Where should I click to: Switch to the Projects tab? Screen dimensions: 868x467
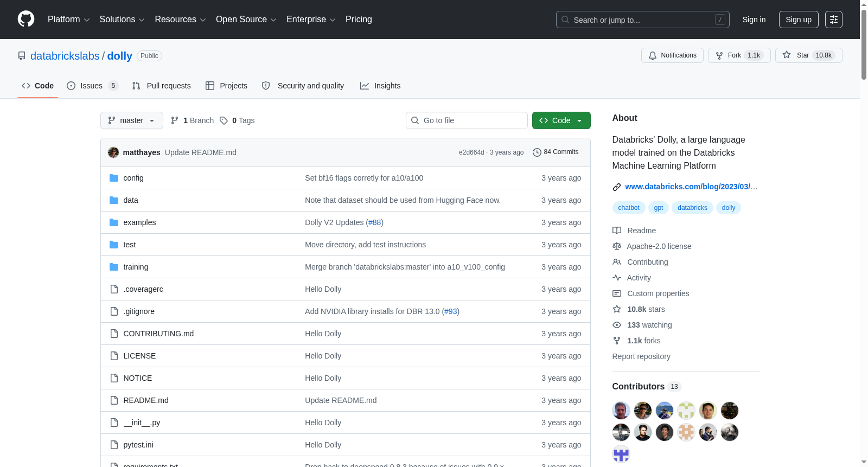point(227,86)
